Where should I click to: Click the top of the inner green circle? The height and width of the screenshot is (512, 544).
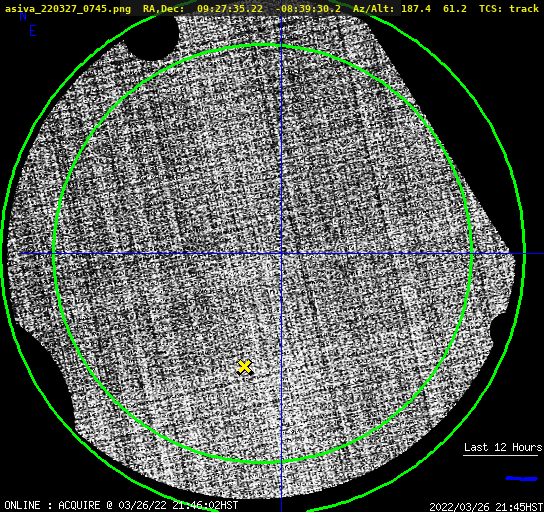click(x=263, y=45)
